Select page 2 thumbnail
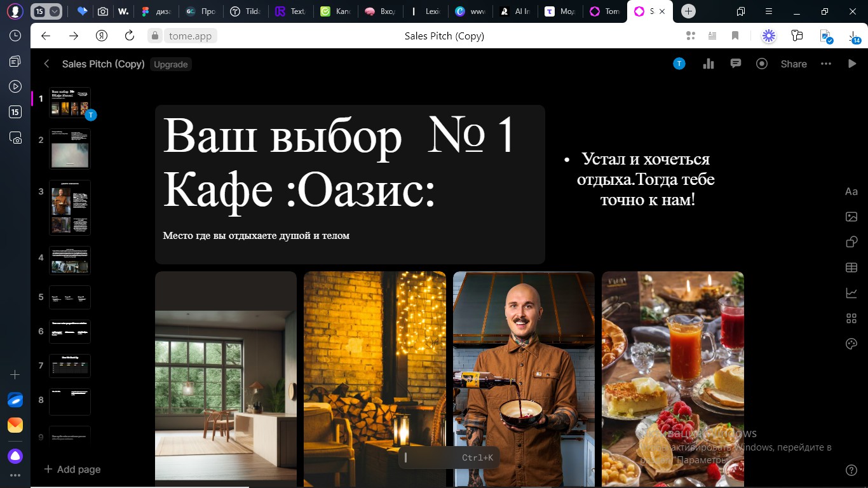Image resolution: width=868 pixels, height=488 pixels. coord(70,149)
